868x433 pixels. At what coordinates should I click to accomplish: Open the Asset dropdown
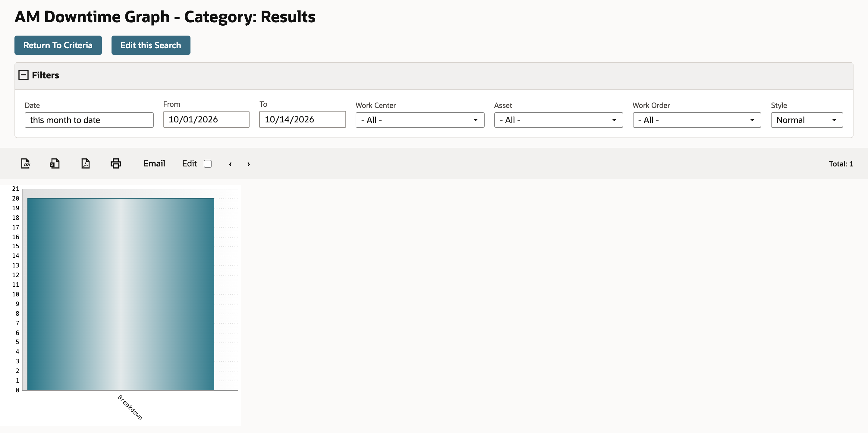click(x=558, y=120)
